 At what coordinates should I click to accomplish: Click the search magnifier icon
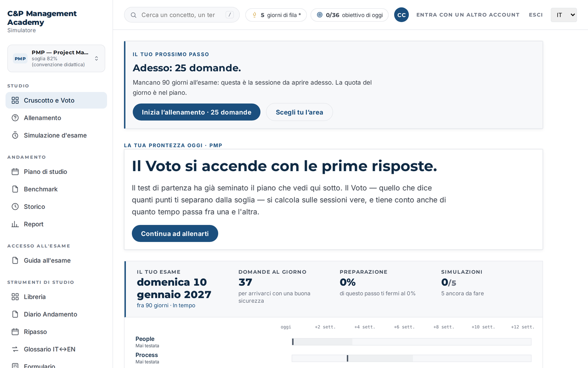coord(134,15)
